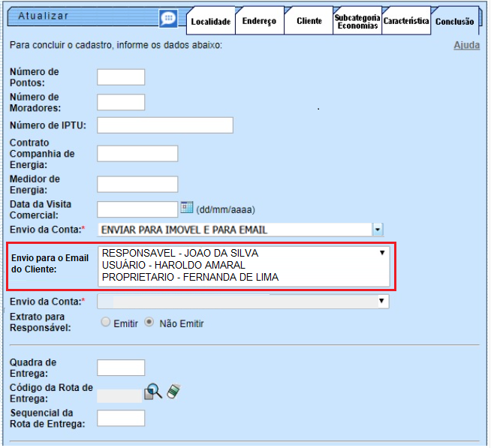Select the Não Emitir radio button
The height and width of the screenshot is (448, 494).
[x=149, y=323]
